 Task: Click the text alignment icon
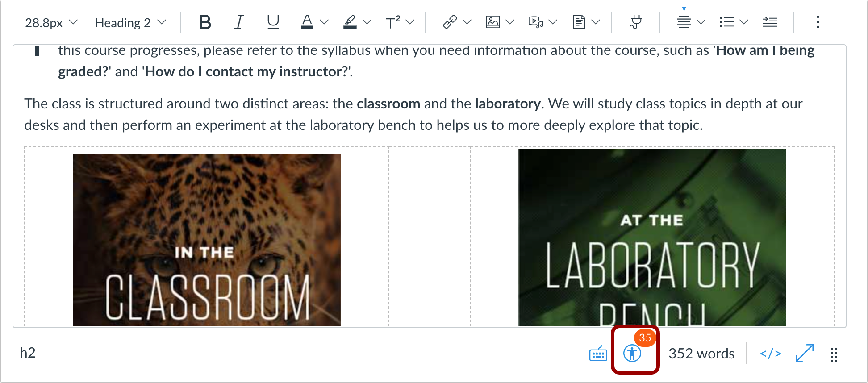tap(684, 22)
